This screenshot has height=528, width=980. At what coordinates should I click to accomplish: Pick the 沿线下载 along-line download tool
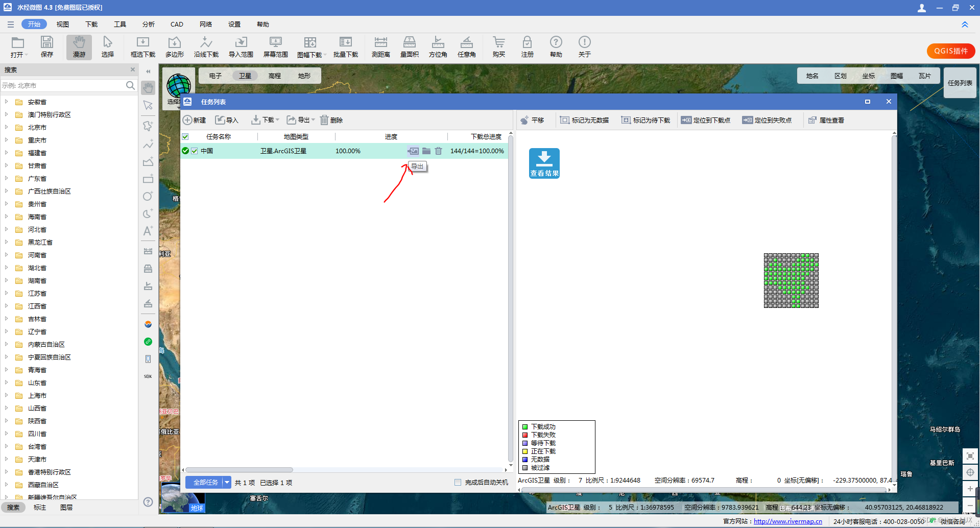[x=206, y=47]
